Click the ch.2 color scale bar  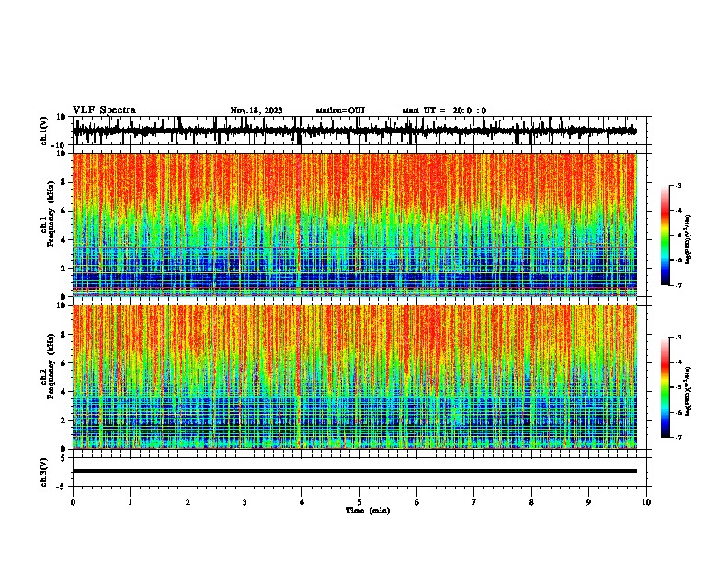tap(665, 387)
